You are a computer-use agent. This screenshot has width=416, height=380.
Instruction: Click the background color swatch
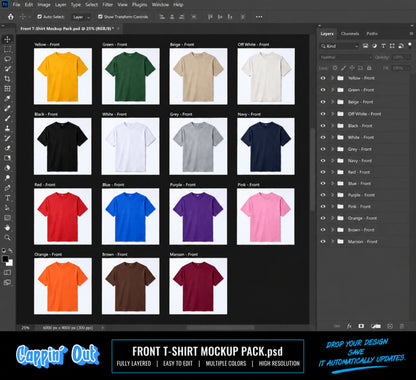(10, 263)
